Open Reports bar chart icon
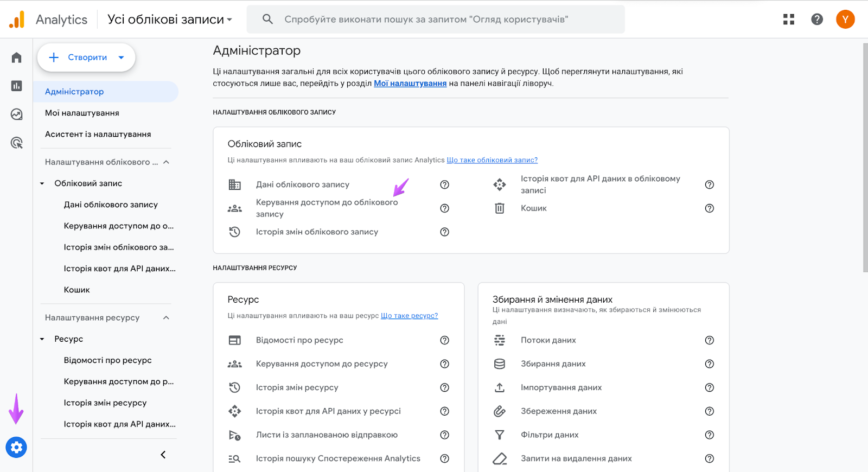The image size is (868, 472). (x=16, y=86)
